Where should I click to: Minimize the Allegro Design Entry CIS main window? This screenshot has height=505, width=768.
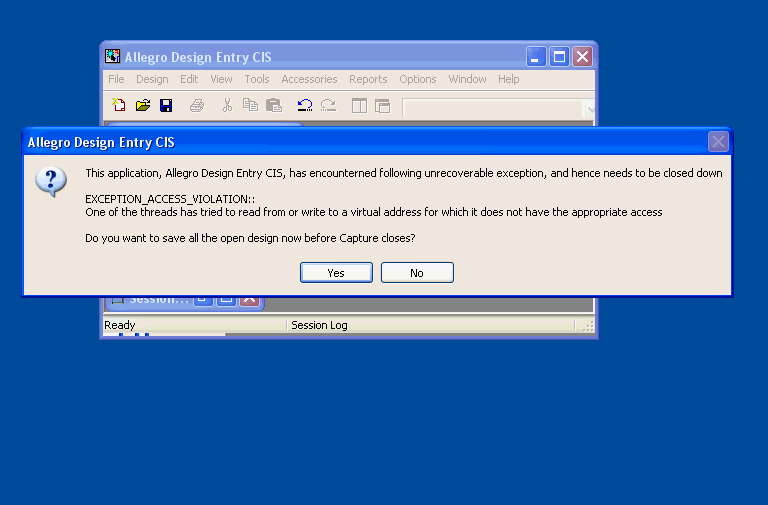(536, 57)
